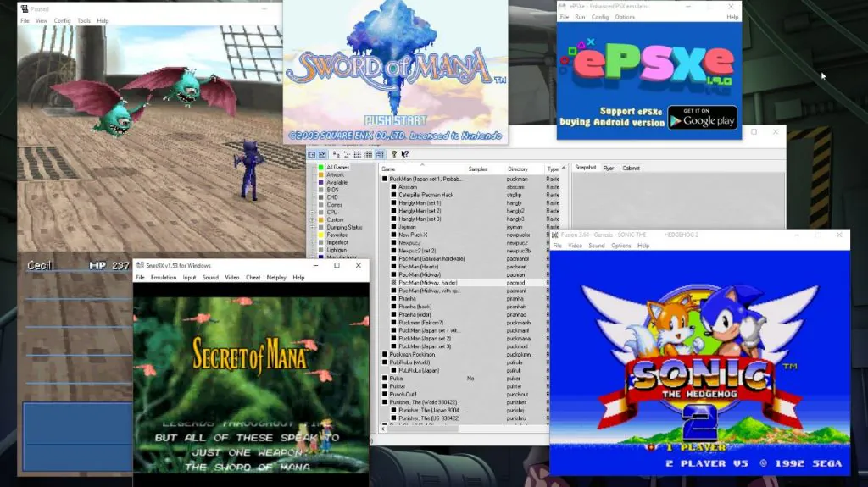Switch to the Cabinet tab
Screen dimensions: 868x487
pos(631,169)
